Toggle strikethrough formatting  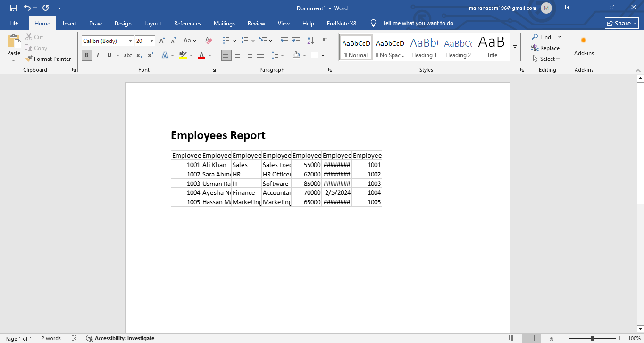[x=127, y=55]
